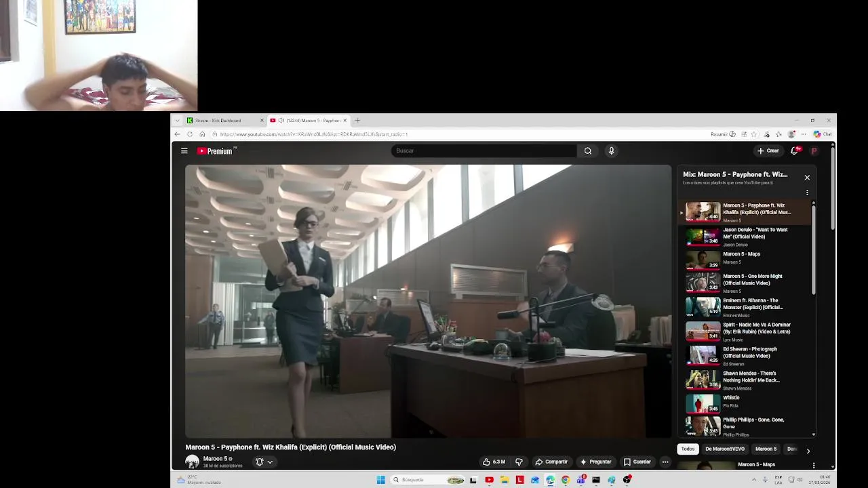This screenshot has width=868, height=488.
Task: Open Windows Start menu
Action: (x=380, y=480)
